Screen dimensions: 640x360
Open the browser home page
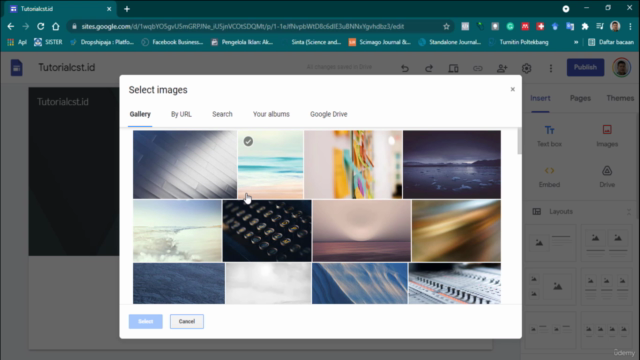56,27
